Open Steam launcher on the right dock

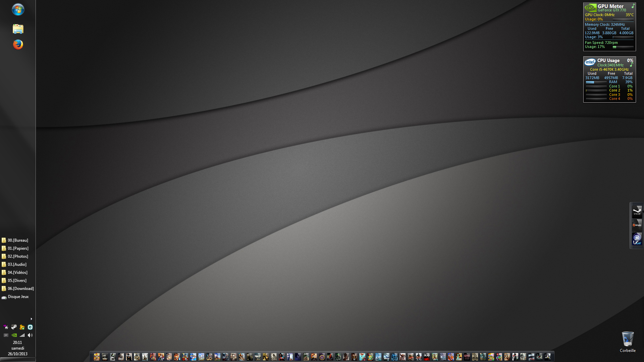point(637,211)
